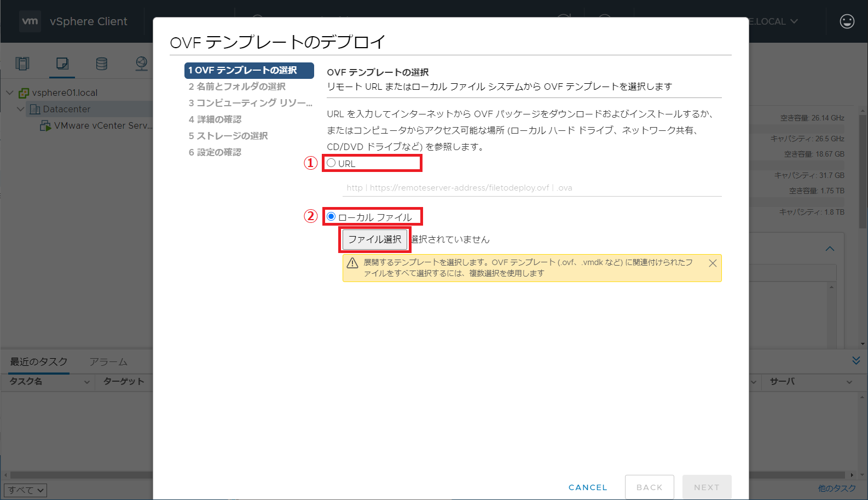This screenshot has height=500, width=868.
Task: Switch to the 最近のタスク tab
Action: coord(39,361)
